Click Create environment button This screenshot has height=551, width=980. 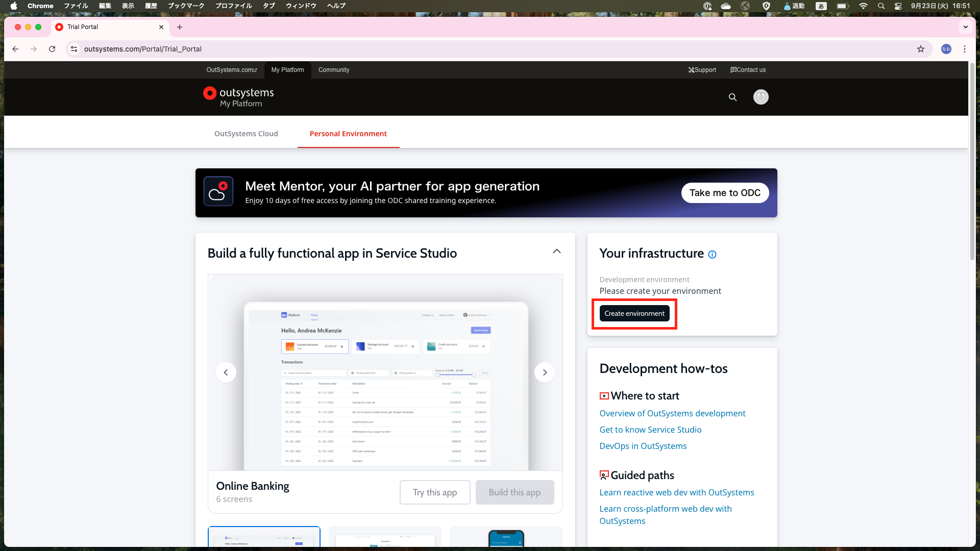pyautogui.click(x=634, y=314)
